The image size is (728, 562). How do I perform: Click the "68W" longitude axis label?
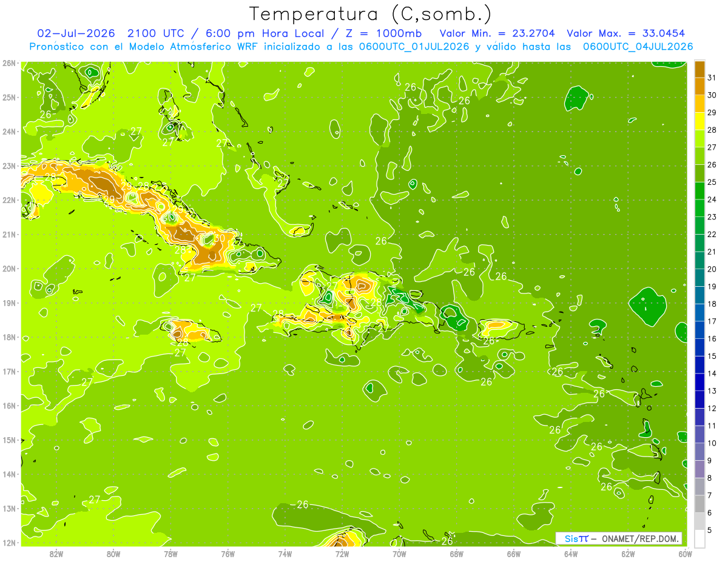(x=457, y=554)
